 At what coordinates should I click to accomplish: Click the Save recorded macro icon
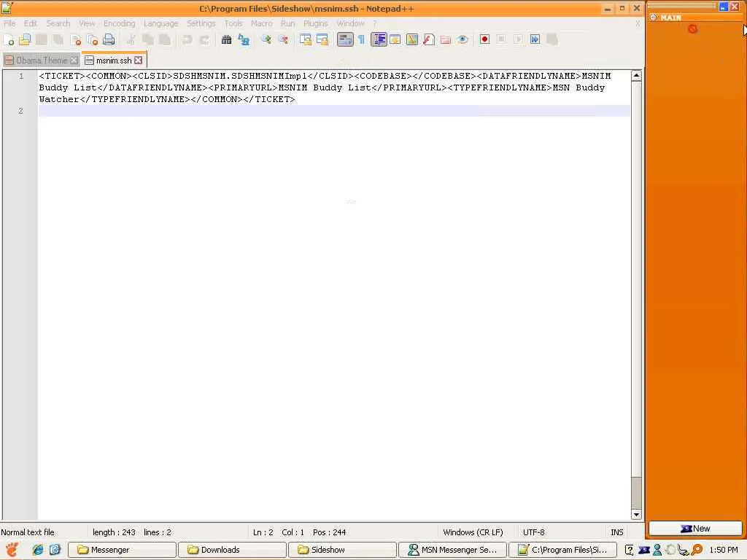(x=551, y=39)
